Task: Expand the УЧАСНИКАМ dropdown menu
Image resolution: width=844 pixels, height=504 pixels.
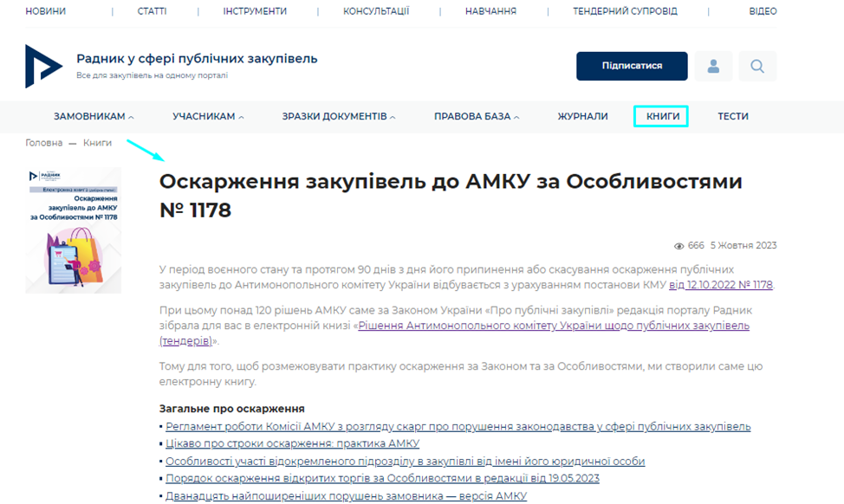Action: 208,116
